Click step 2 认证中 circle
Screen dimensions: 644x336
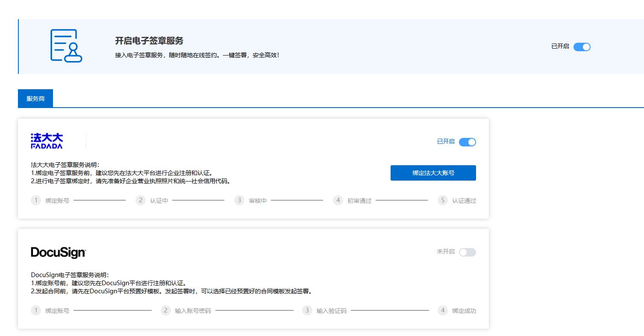[141, 200]
